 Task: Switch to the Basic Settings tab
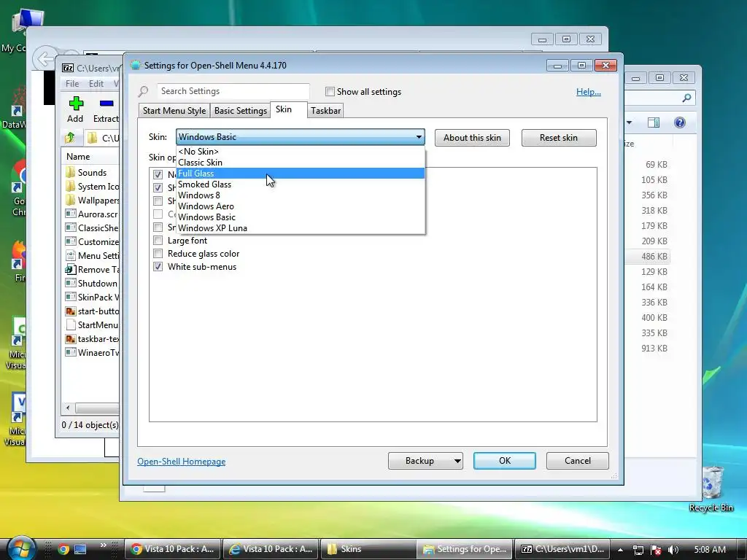(x=240, y=111)
